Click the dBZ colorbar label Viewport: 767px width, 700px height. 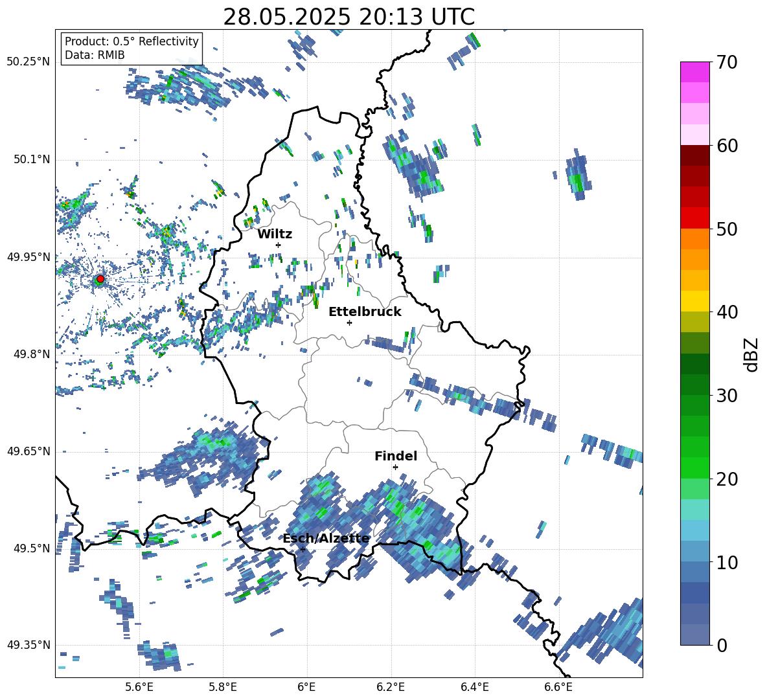pyautogui.click(x=751, y=354)
